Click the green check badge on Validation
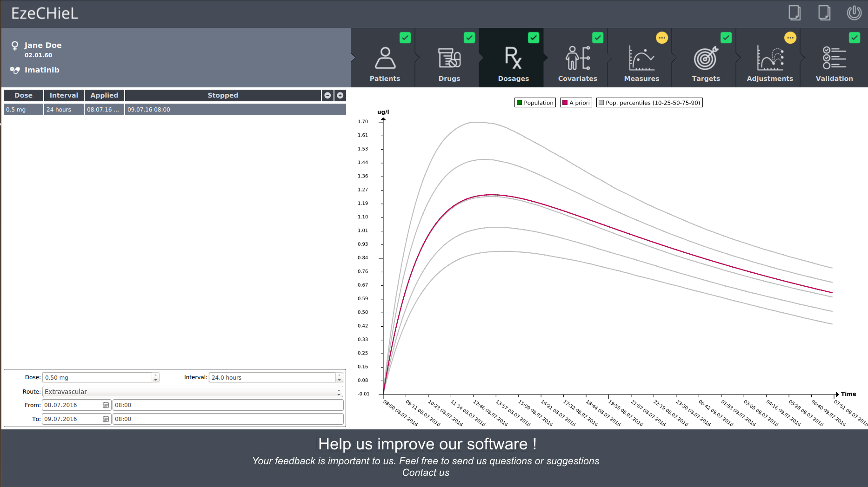The image size is (868, 487). (x=855, y=38)
